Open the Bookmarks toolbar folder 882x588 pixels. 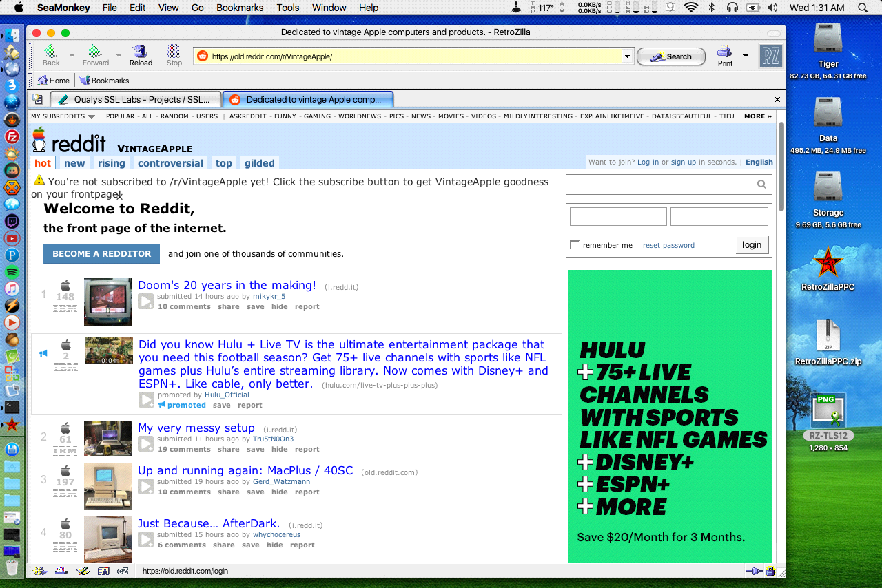pyautogui.click(x=104, y=81)
